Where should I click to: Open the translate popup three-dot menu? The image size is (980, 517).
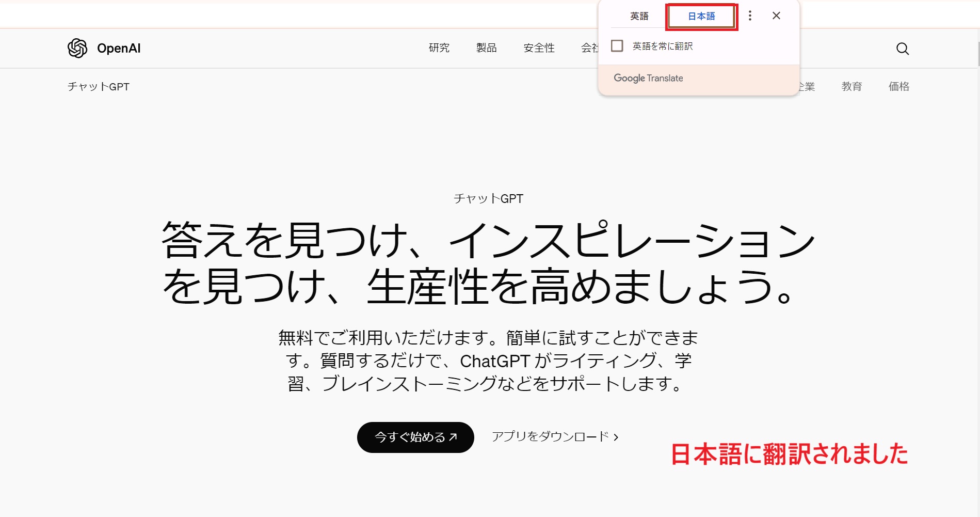750,16
